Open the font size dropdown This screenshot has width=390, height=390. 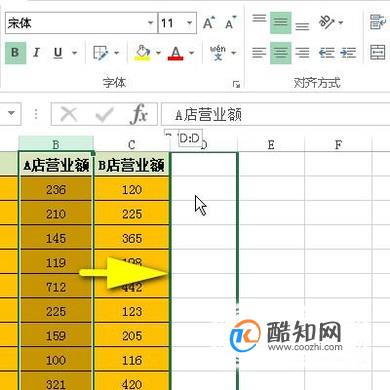coord(190,23)
